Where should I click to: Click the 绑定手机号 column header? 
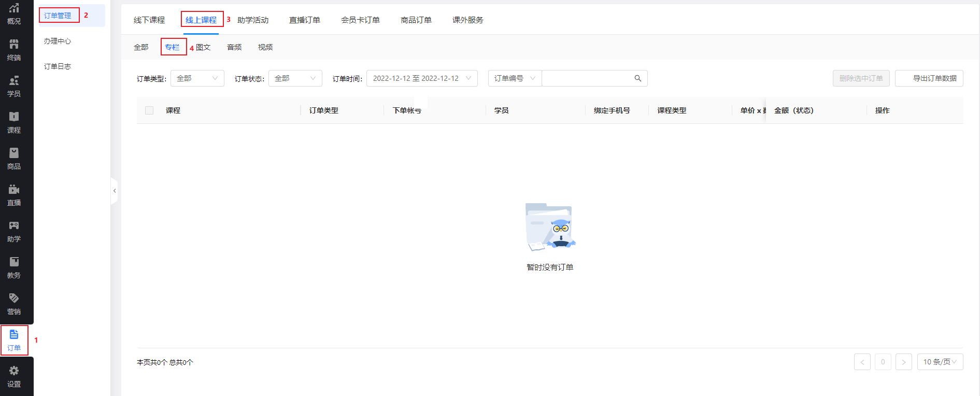coord(612,110)
